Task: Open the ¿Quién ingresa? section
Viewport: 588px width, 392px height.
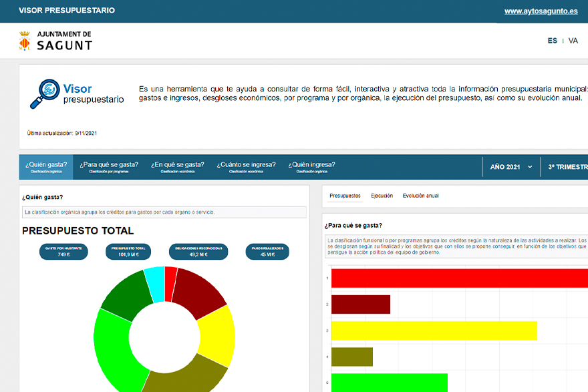Action: pos(313,164)
